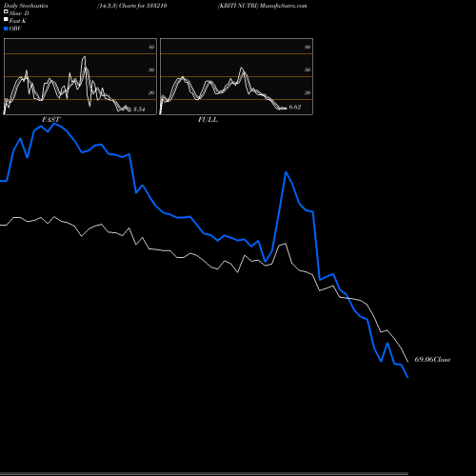Click the FULL chart label
Viewport: 476px width, 476px height.
[x=208, y=120]
